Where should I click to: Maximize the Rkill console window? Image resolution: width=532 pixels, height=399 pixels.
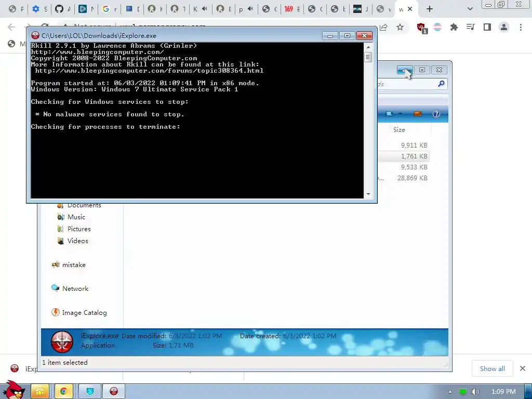347,36
